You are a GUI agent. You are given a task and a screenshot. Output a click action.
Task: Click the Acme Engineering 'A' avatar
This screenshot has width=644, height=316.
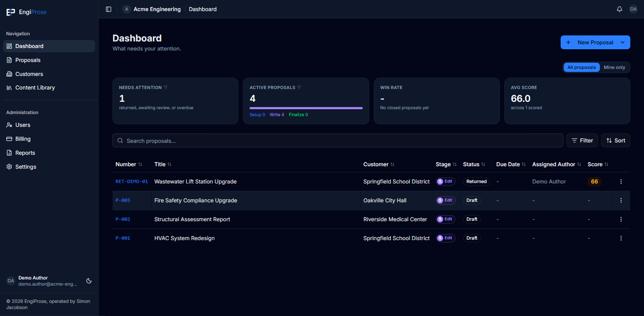click(126, 9)
